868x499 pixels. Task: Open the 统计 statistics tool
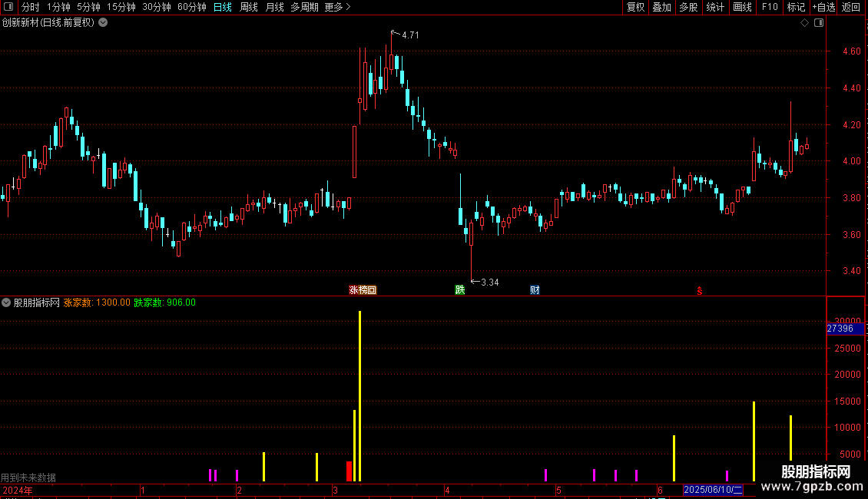click(x=715, y=7)
